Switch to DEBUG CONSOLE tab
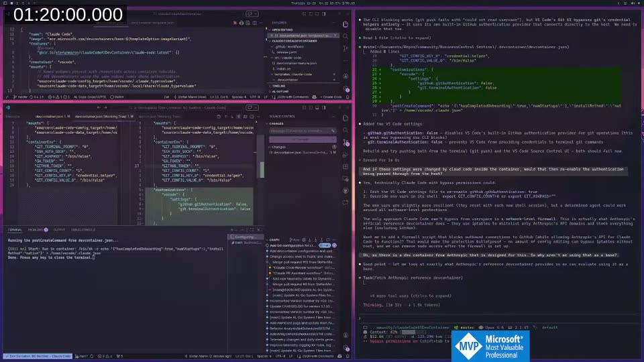The height and width of the screenshot is (362, 644). pyautogui.click(x=83, y=230)
